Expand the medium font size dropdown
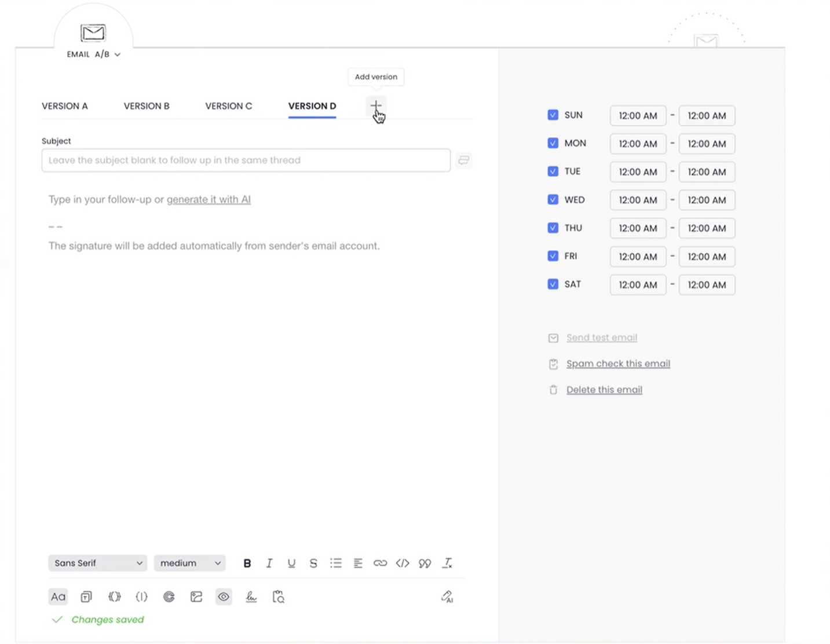Screen dimensions: 830x644 (189, 562)
